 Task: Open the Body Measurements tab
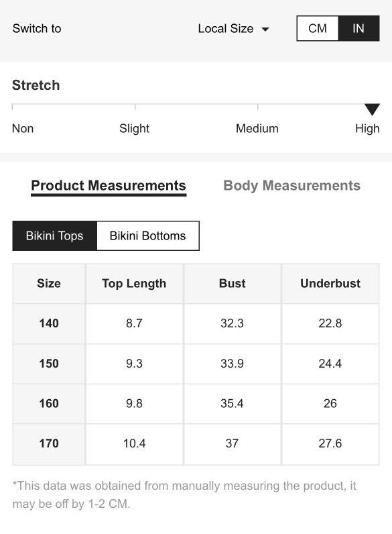[x=291, y=186]
